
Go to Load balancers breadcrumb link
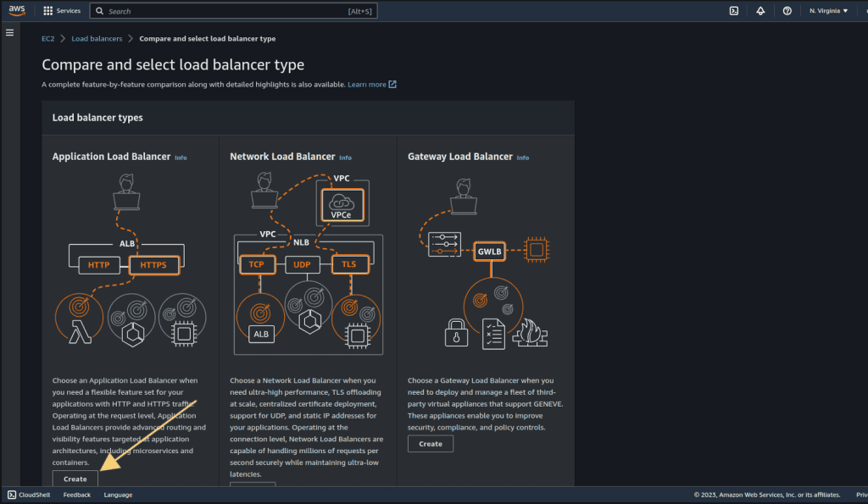97,39
